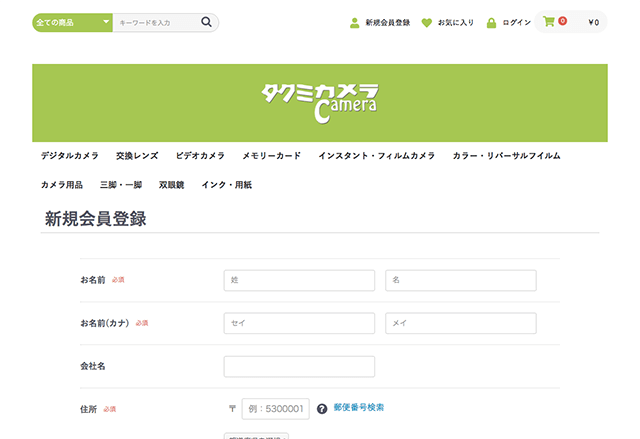The width and height of the screenshot is (640, 439).
Task: Open the 全ての商品 category dropdown
Action: pyautogui.click(x=72, y=22)
